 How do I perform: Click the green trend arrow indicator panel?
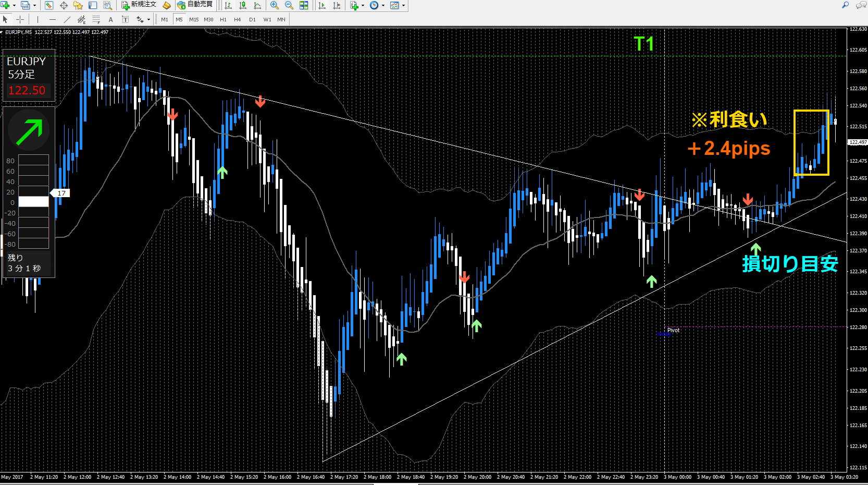point(29,130)
